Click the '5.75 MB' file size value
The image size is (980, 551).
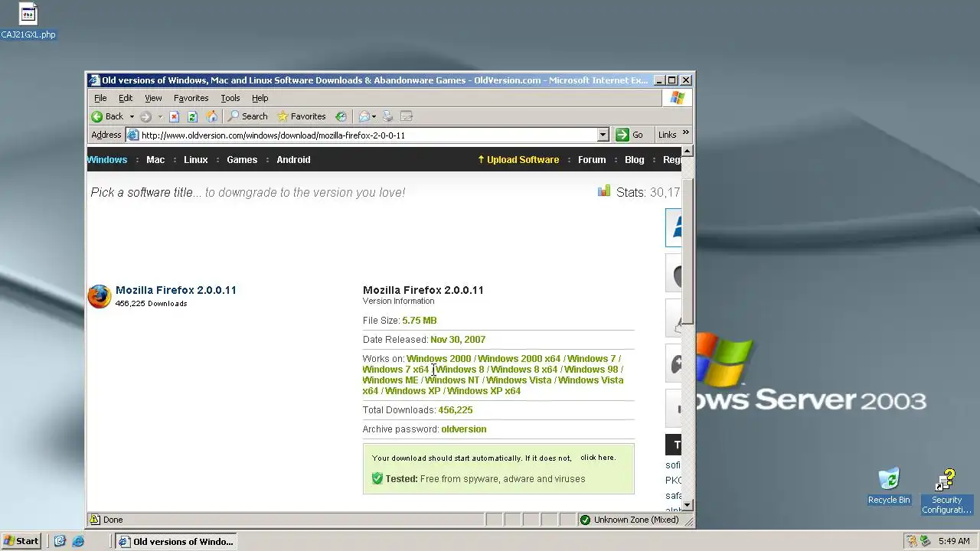(420, 321)
